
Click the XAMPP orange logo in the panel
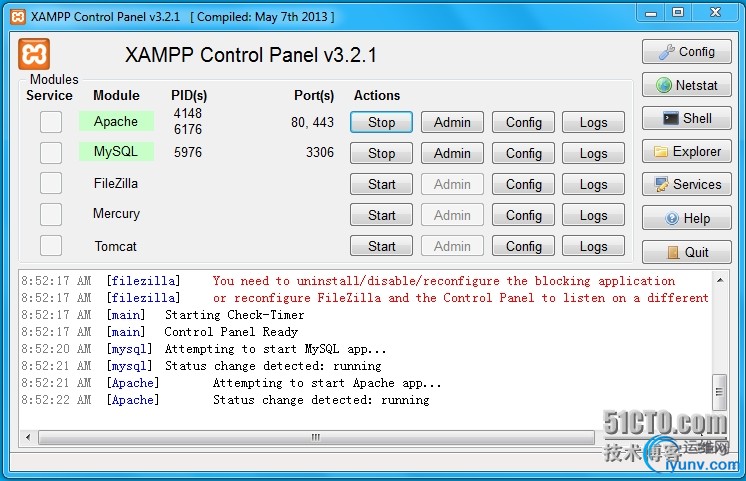[34, 54]
